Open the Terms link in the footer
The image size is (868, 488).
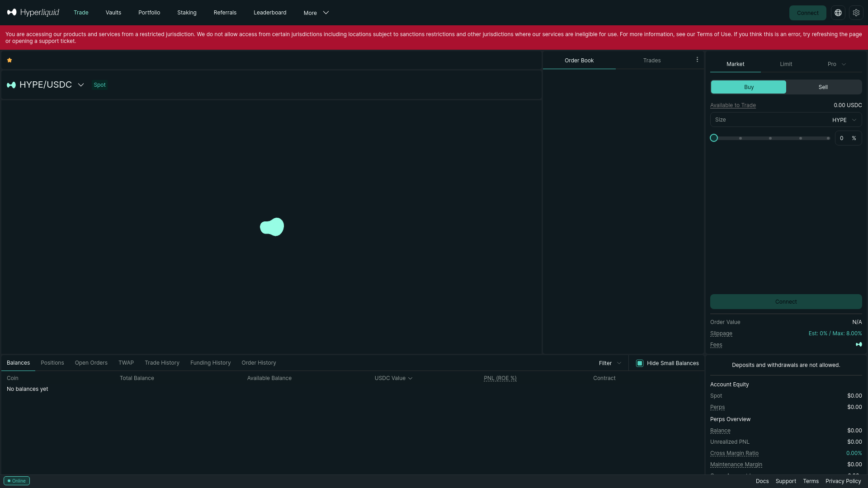[811, 481]
